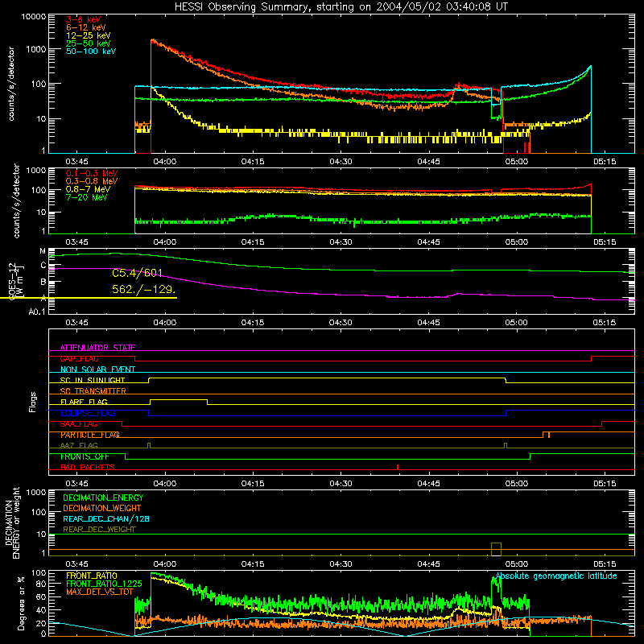Click the Flags axis label
Image resolution: width=644 pixels, height=644 pixels.
click(32, 402)
